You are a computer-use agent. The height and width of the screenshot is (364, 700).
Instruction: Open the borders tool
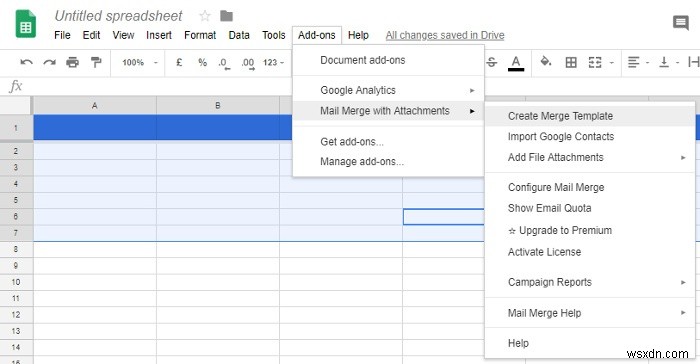pos(571,63)
